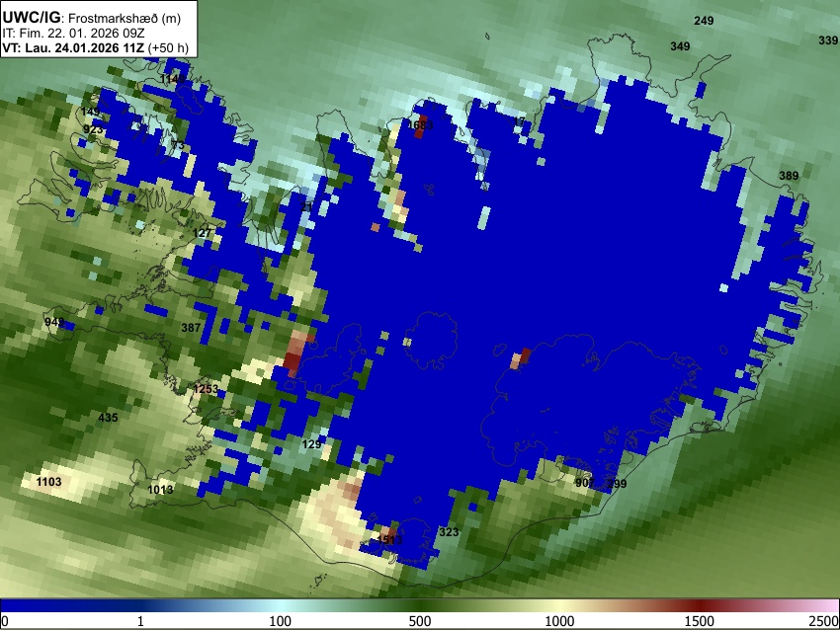
Task: Click the map value '923'
Action: [x=93, y=129]
